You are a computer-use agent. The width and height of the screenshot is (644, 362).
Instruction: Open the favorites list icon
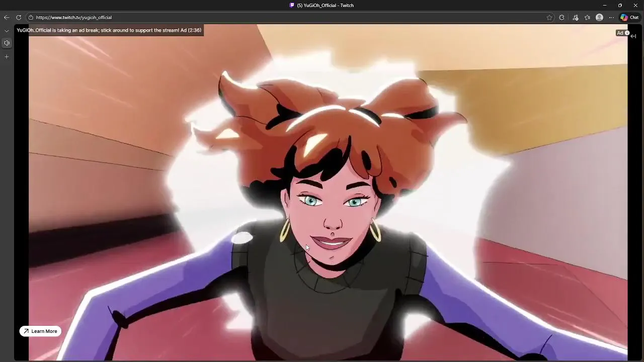click(587, 17)
